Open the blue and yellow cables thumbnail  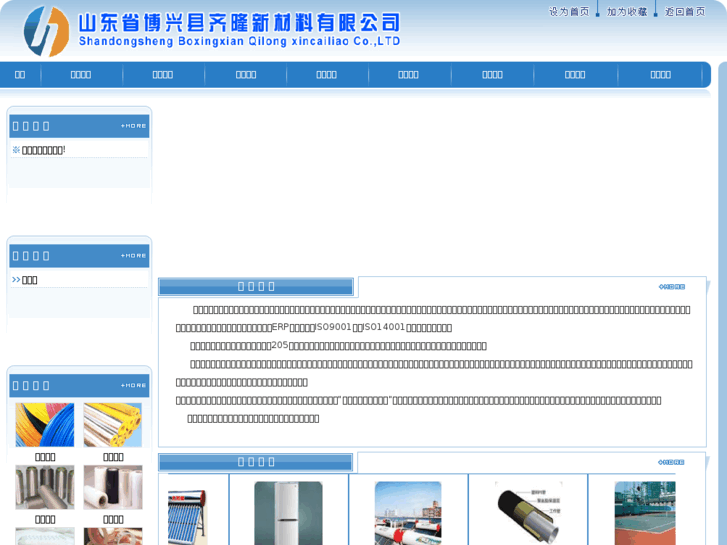(x=45, y=425)
